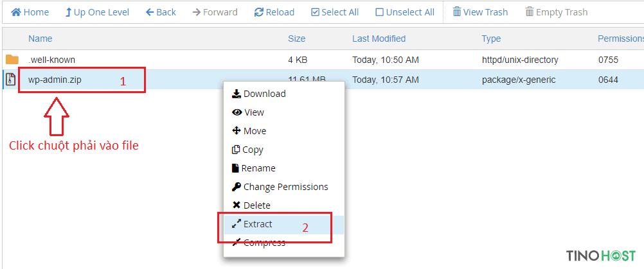Click the Reload refresh icon

tap(259, 12)
